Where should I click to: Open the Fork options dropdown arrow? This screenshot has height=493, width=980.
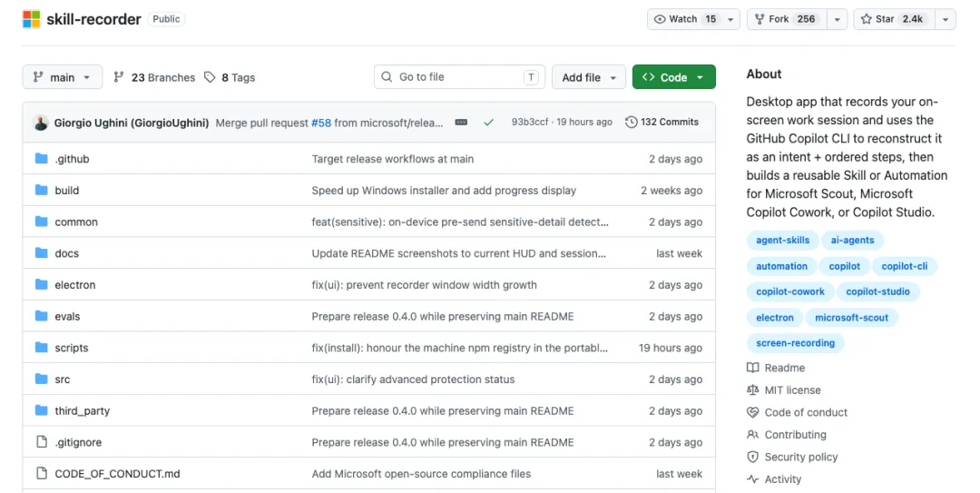coord(837,19)
